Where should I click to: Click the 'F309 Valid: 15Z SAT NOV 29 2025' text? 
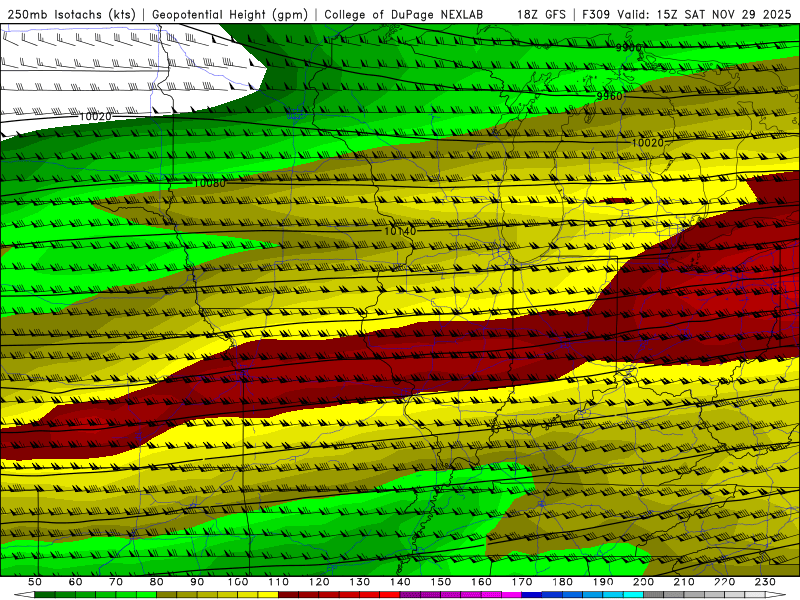[687, 15]
